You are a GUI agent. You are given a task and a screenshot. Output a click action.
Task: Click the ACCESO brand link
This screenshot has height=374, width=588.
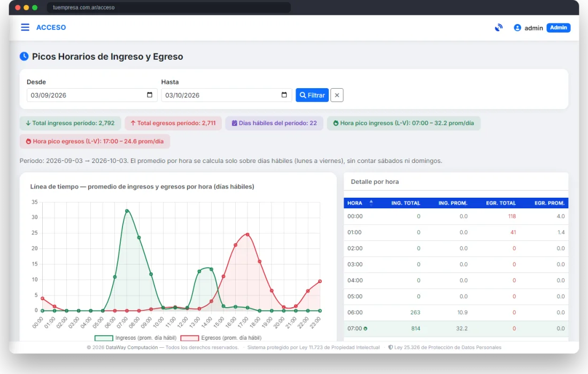point(51,27)
